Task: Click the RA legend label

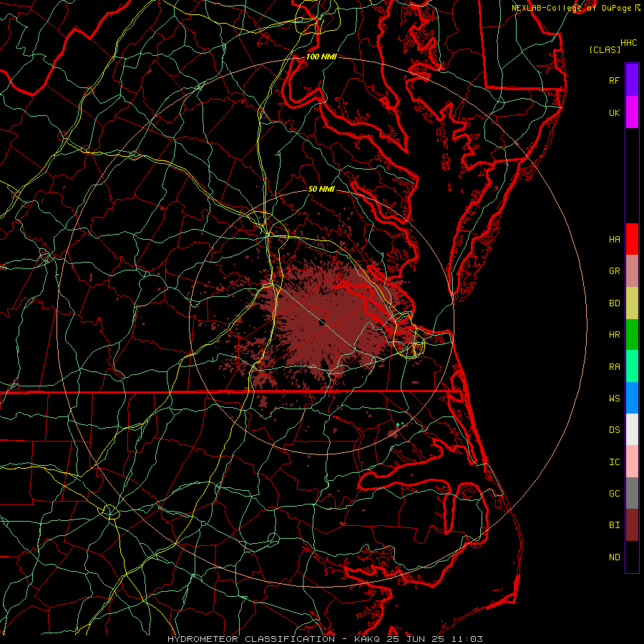Action: point(614,367)
